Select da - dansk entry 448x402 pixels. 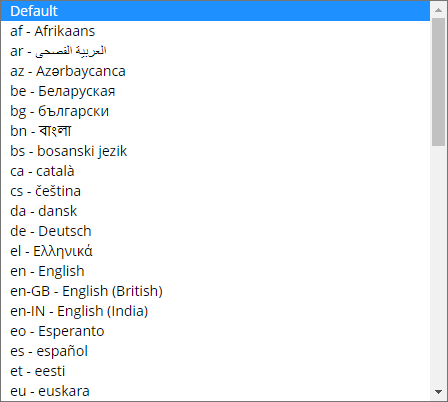[x=215, y=211]
